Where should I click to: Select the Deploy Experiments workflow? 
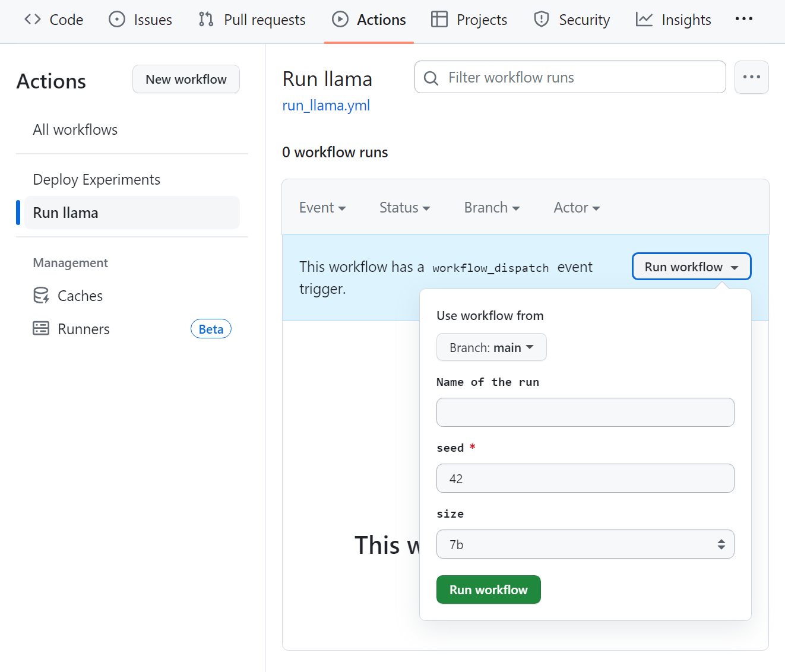coord(132,179)
